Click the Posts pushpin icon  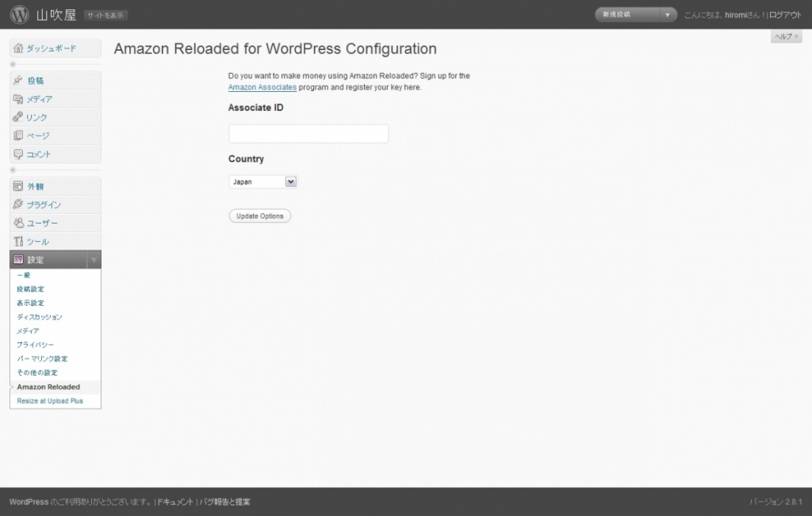point(18,80)
